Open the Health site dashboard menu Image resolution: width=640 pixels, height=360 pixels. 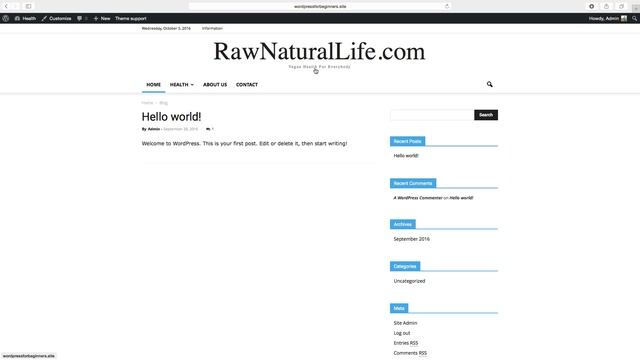coord(25,18)
